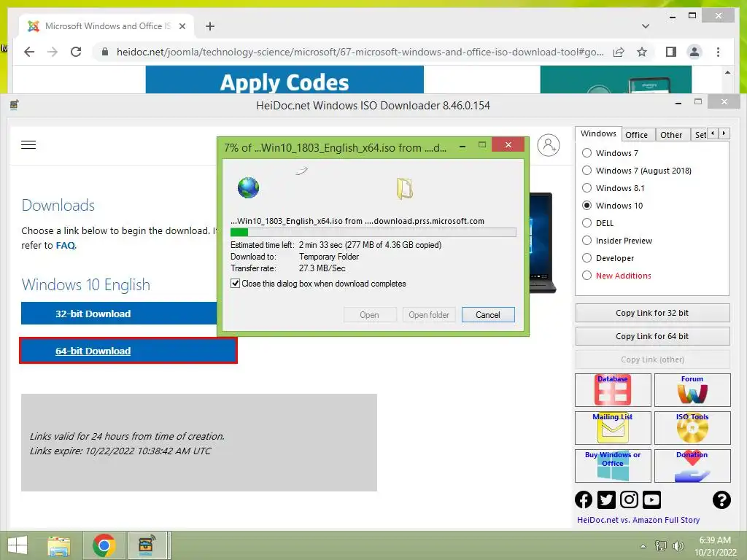Viewport: 747px width, 560px height.
Task: Open HeiDoc.net vs. Amazon Full Story link
Action: [638, 520]
